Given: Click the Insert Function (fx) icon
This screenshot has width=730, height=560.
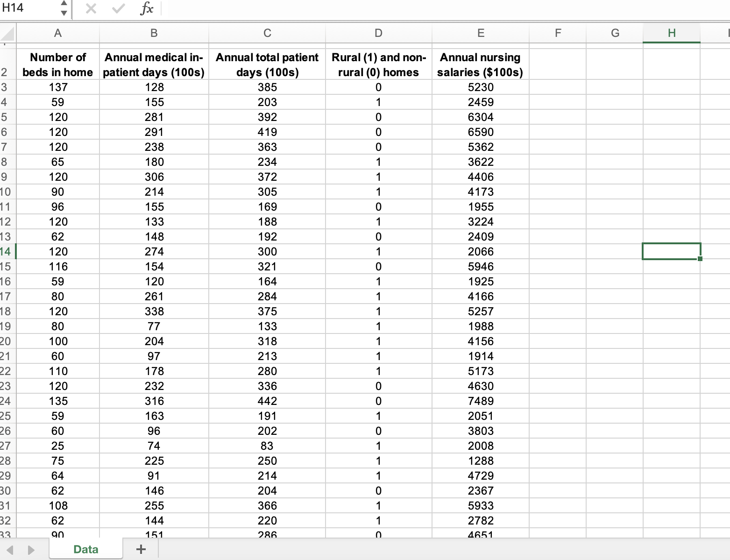Looking at the screenshot, I should tap(146, 8).
